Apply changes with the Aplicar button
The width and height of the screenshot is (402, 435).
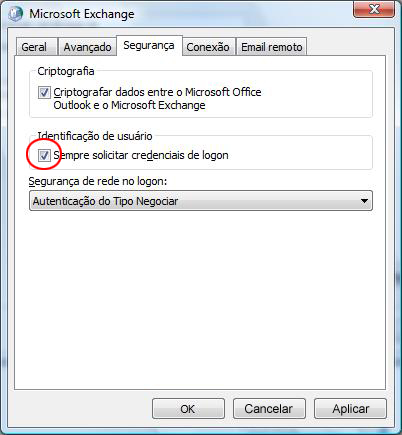click(350, 409)
